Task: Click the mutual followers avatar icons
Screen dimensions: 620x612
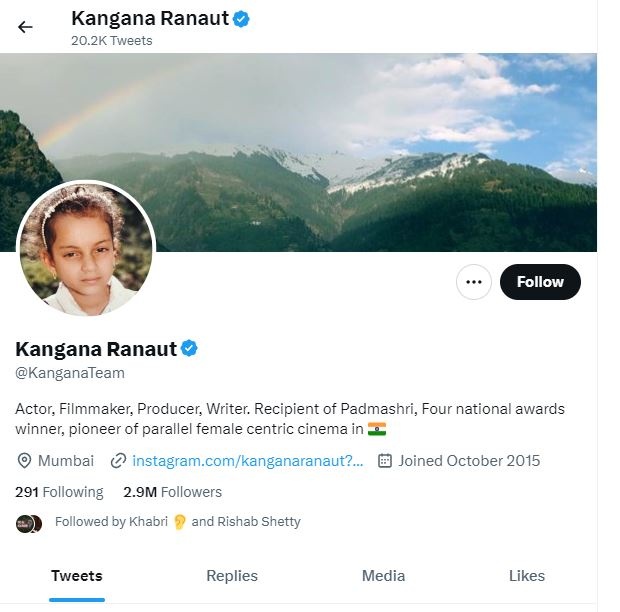Action: pyautogui.click(x=29, y=522)
